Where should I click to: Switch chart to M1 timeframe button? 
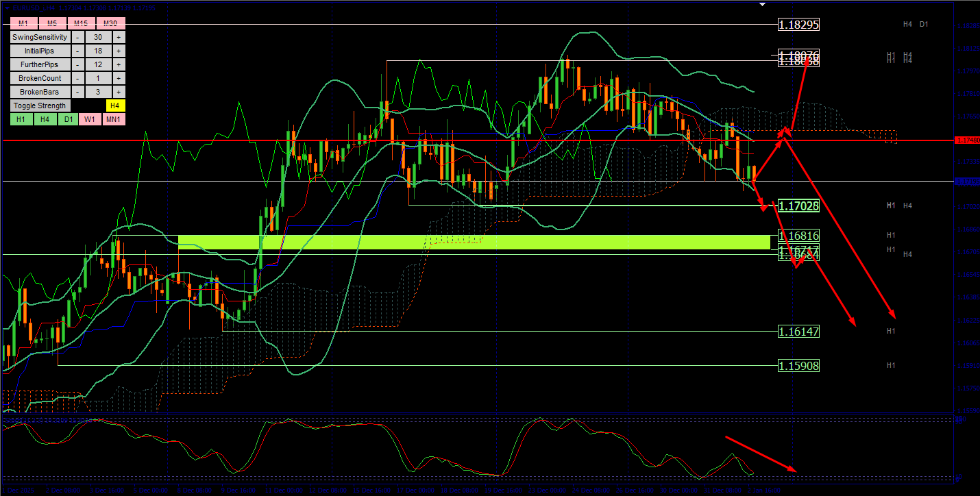(23, 23)
